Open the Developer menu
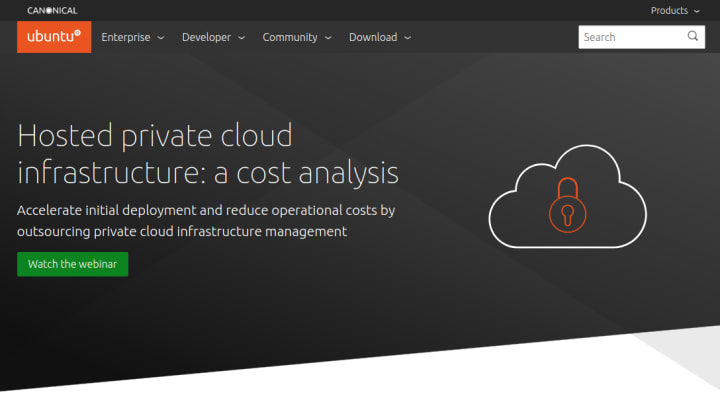The image size is (720, 412). pyautogui.click(x=213, y=37)
